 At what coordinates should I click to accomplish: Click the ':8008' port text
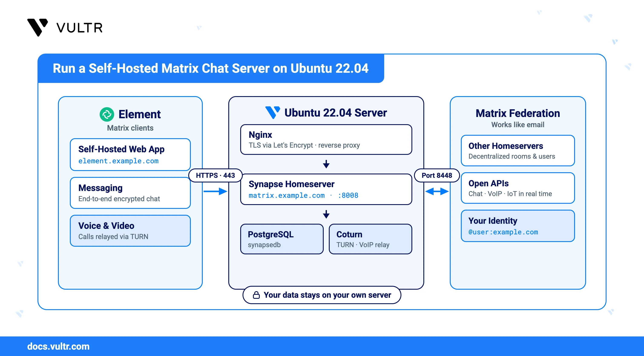348,195
